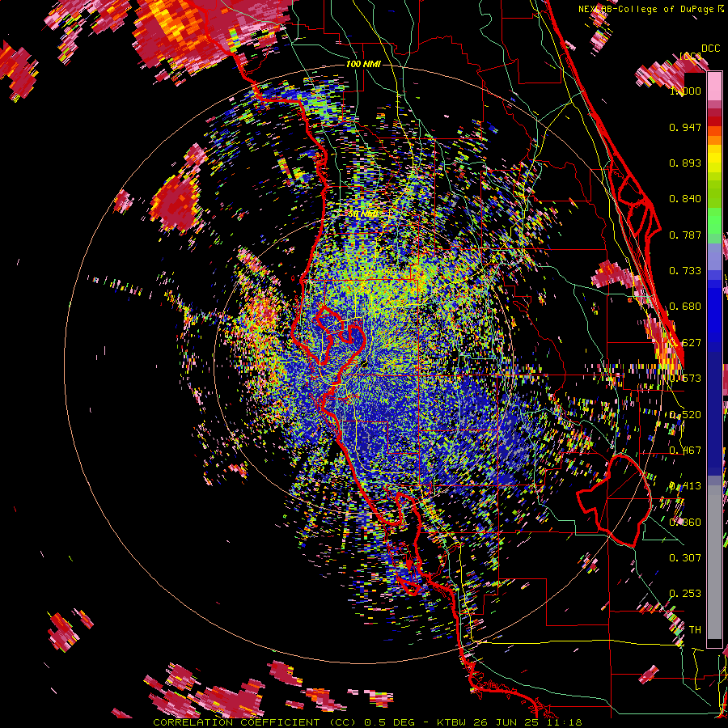The height and width of the screenshot is (728, 728).
Task: Click the 0.520 scale value
Action: (685, 415)
